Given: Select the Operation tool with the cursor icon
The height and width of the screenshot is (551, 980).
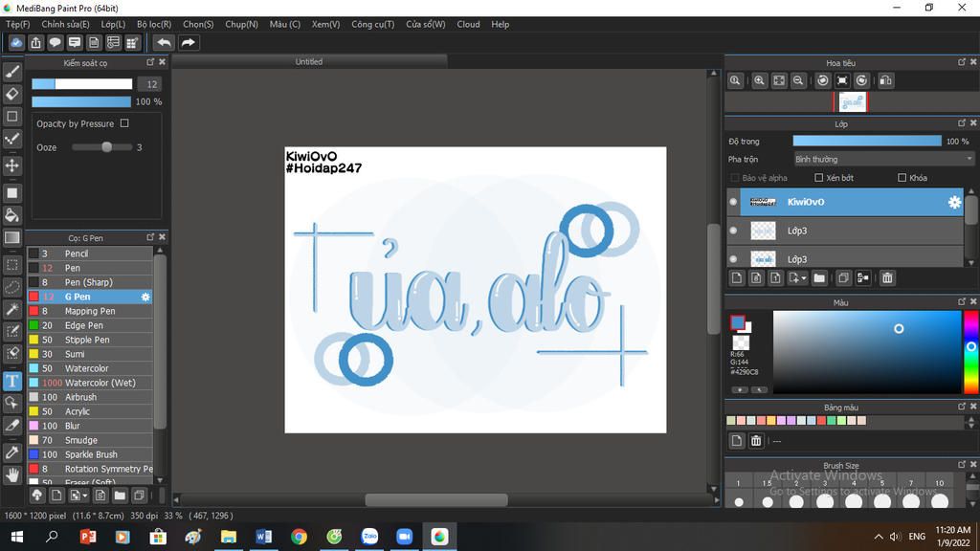Looking at the screenshot, I should (x=11, y=403).
